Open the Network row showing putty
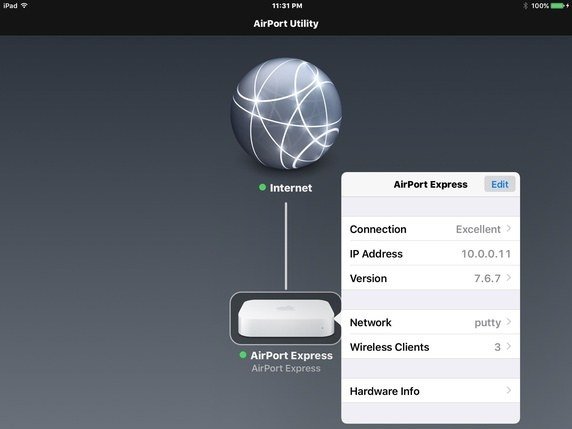Viewport: 572px width, 429px height. pyautogui.click(x=430, y=322)
